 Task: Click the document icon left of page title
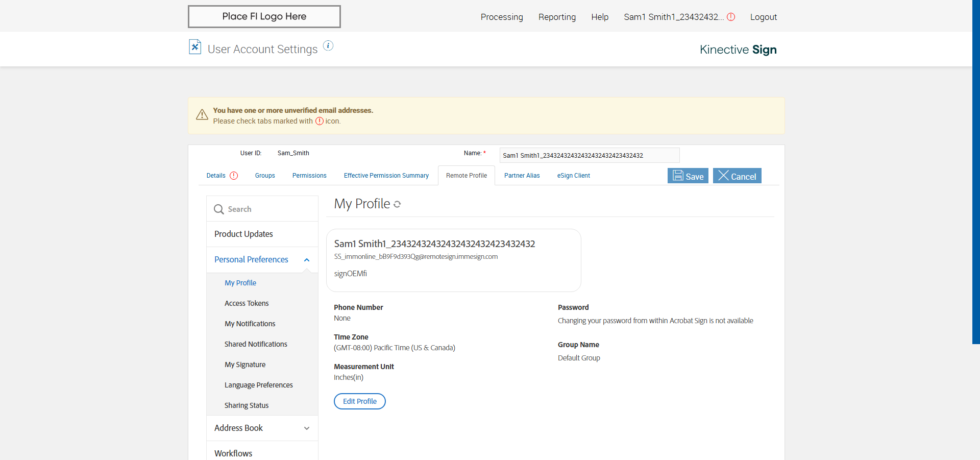195,47
